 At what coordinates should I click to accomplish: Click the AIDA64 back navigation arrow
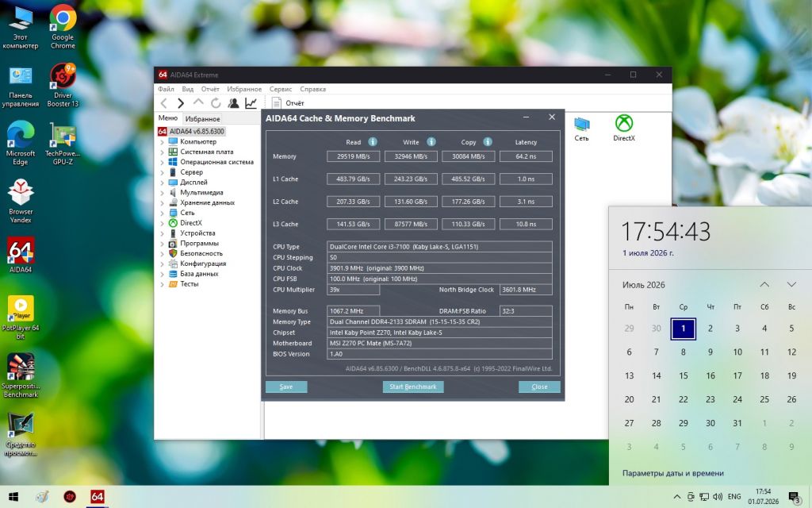click(x=163, y=103)
